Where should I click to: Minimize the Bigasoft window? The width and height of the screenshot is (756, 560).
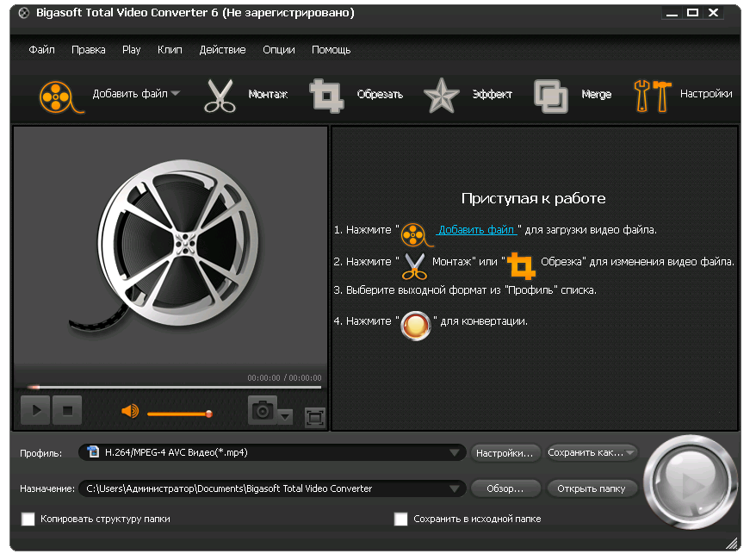[x=672, y=13]
